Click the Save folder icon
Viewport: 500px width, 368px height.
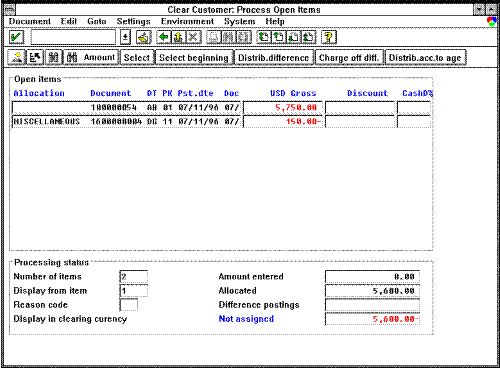(x=144, y=37)
